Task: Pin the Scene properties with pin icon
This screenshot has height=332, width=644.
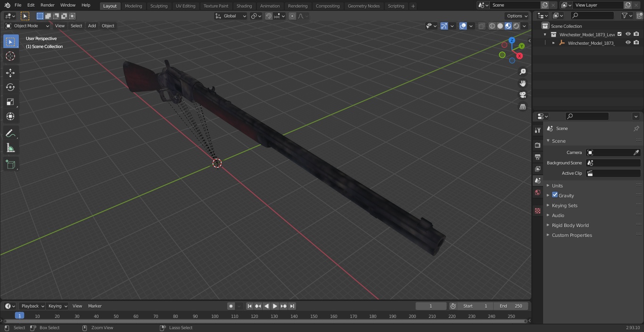Action: click(636, 129)
